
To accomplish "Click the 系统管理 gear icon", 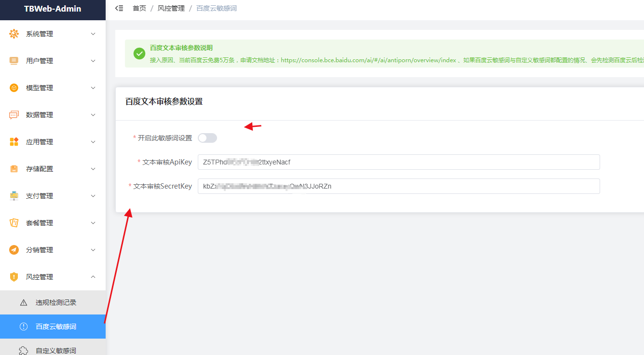I will pos(14,34).
